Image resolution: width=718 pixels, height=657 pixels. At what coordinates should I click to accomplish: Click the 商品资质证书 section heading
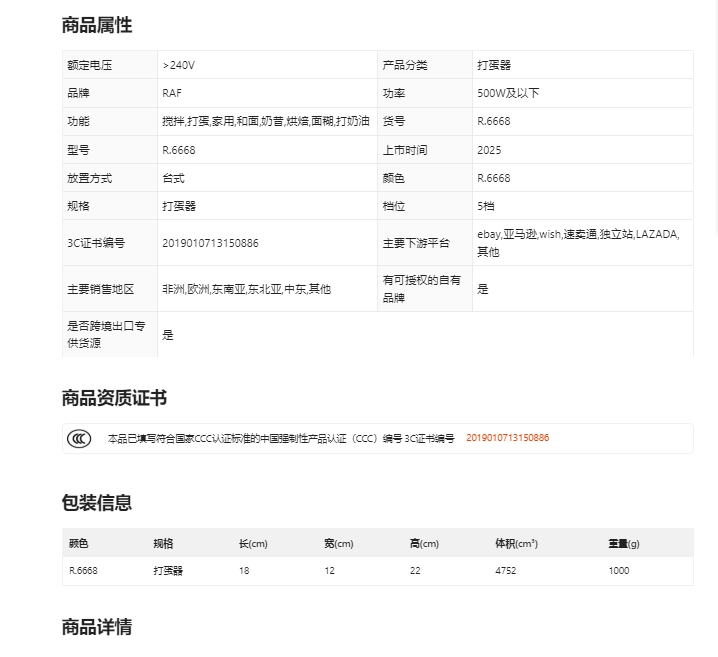point(114,398)
